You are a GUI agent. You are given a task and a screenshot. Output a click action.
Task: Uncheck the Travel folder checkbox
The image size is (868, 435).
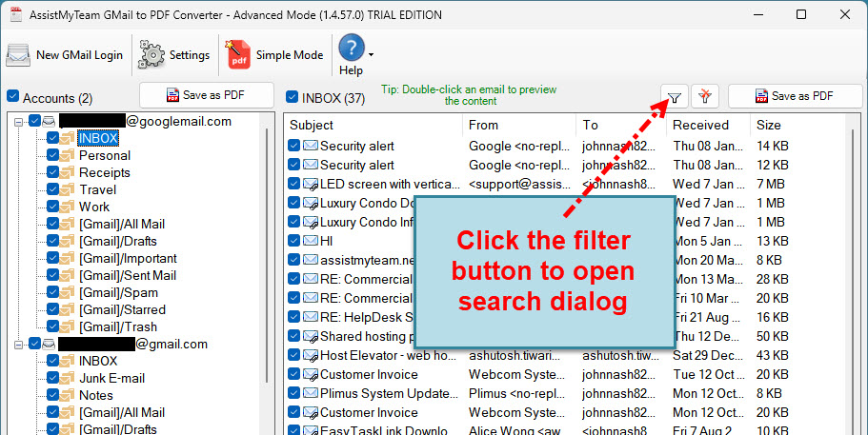pos(53,189)
